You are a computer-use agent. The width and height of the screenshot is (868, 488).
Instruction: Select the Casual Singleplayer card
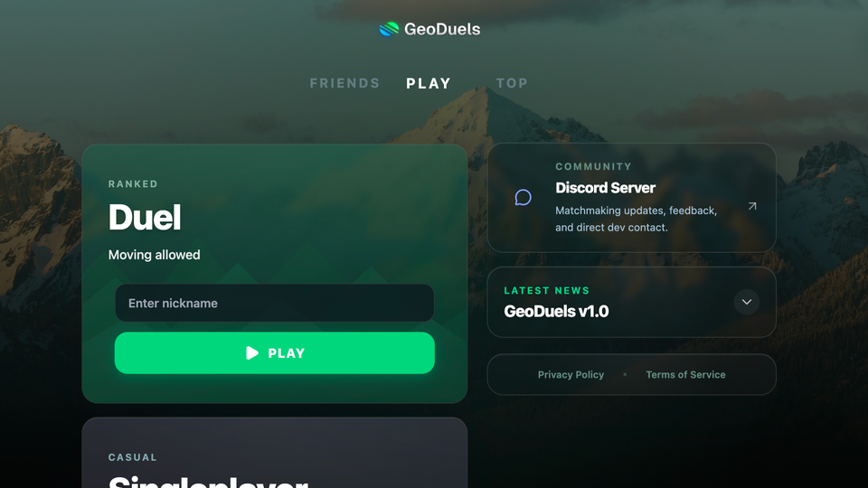coord(275,453)
